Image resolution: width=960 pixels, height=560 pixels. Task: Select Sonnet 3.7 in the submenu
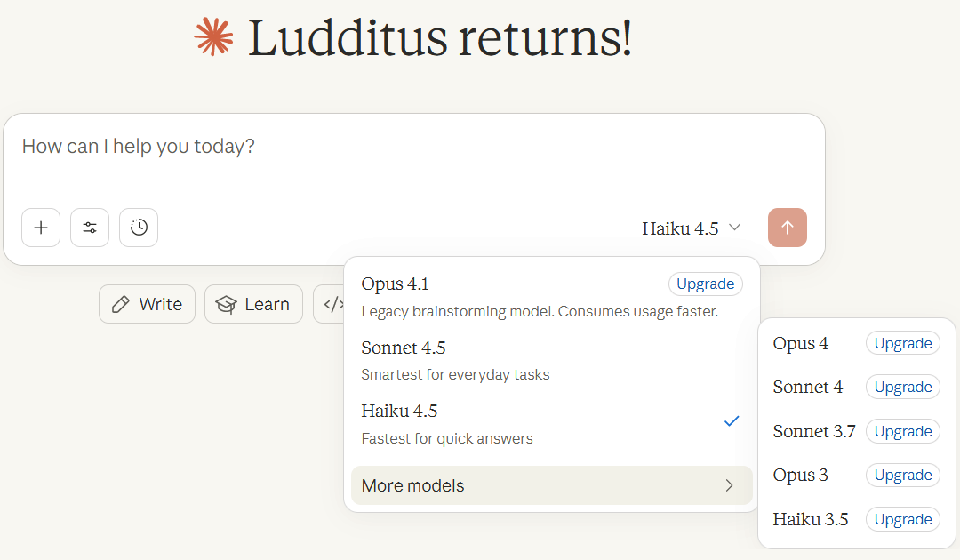(x=814, y=431)
